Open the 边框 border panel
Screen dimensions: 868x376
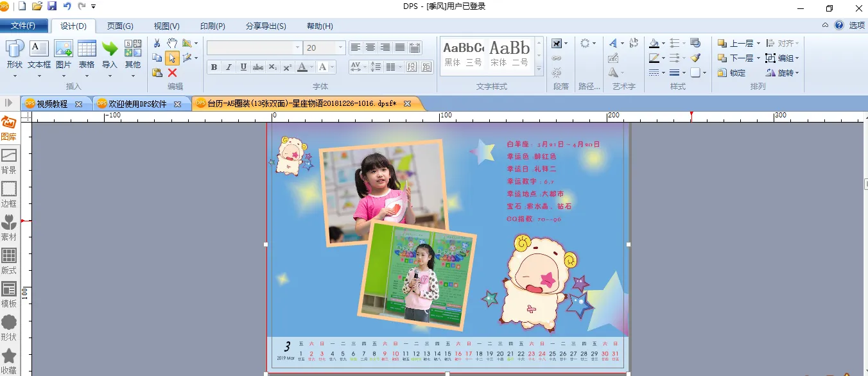tap(9, 195)
